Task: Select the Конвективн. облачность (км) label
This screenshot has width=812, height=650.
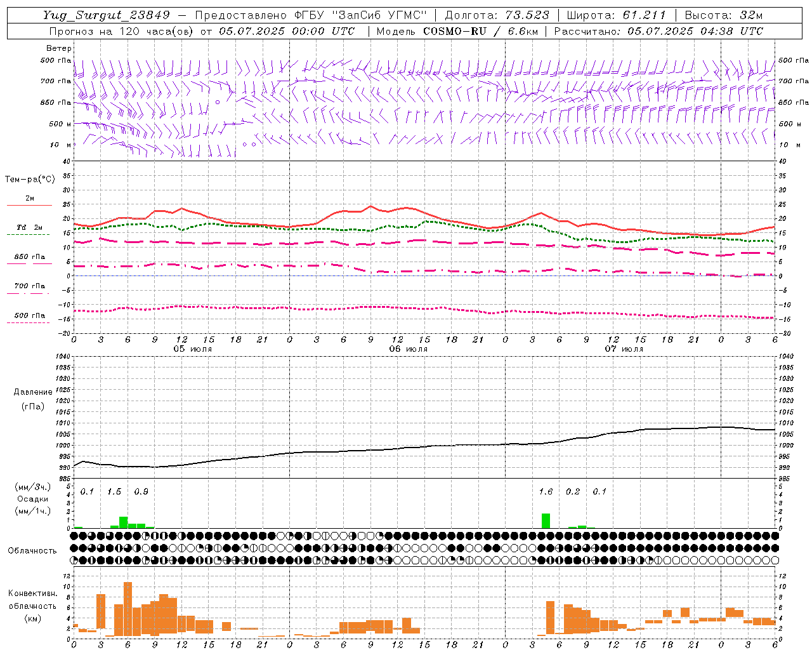Action: tap(32, 606)
